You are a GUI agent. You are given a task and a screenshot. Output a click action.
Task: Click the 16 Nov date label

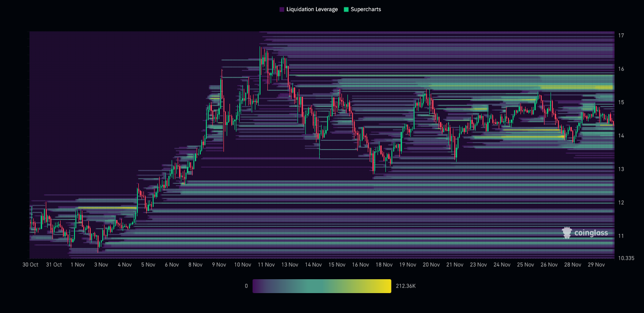point(360,265)
